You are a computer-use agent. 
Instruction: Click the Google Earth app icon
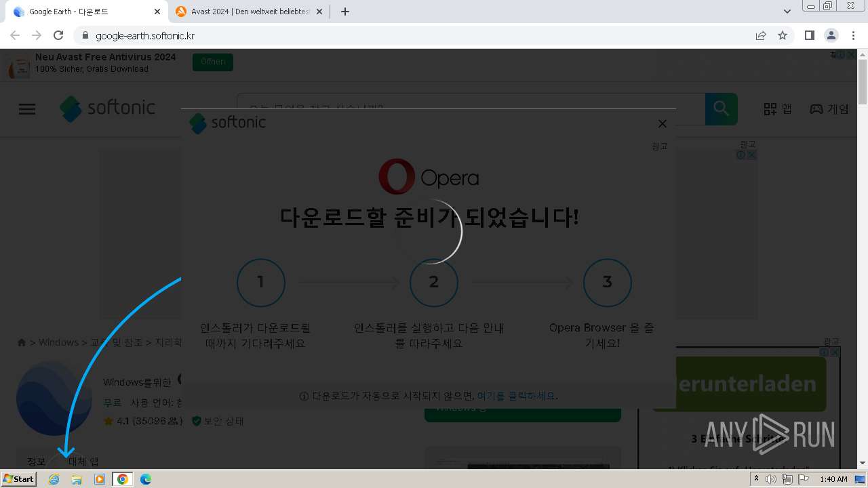click(x=54, y=399)
